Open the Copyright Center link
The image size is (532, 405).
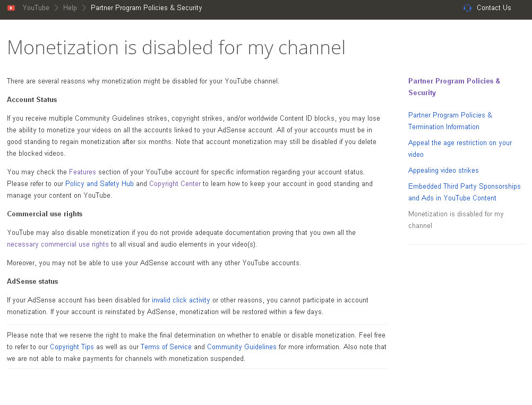point(175,184)
